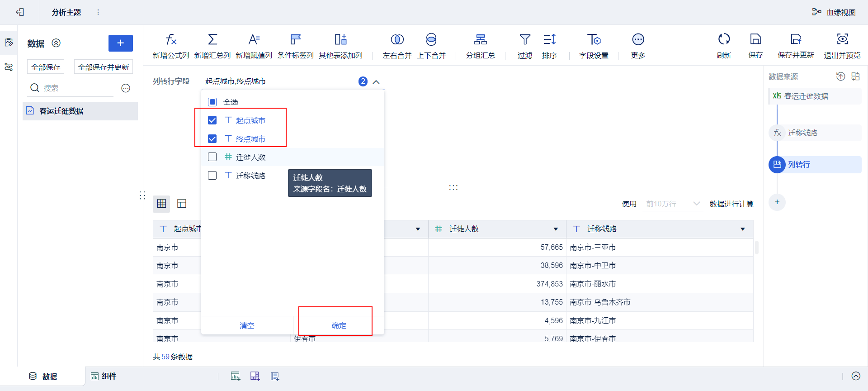The width and height of the screenshot is (868, 391).
Task: Click the 全部保存并更新 button
Action: 104,67
